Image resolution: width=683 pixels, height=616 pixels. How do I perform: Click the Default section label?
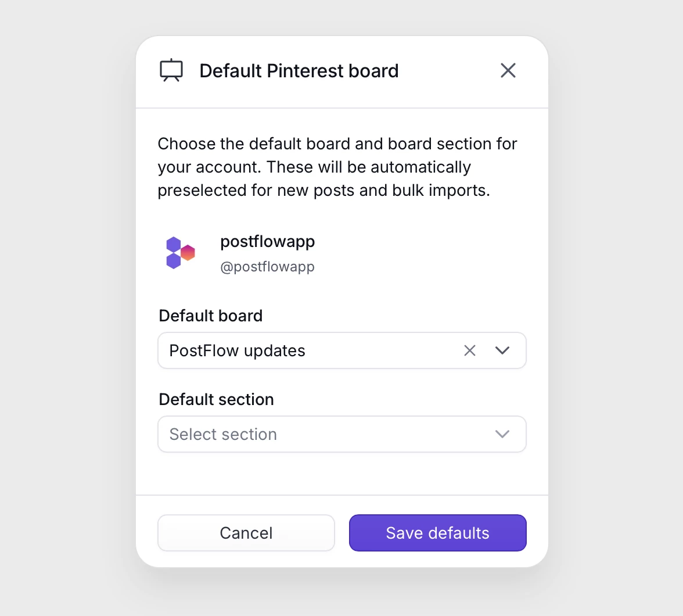point(215,399)
